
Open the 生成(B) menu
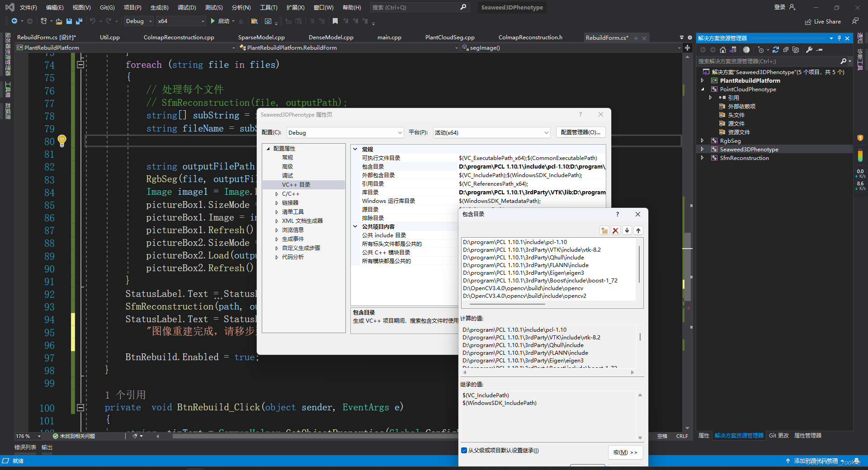click(159, 7)
